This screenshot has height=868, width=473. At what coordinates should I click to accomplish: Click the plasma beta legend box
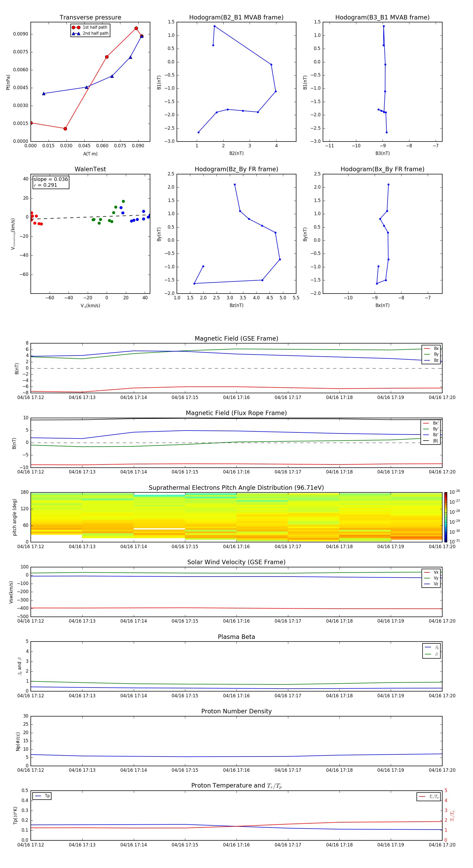431,651
